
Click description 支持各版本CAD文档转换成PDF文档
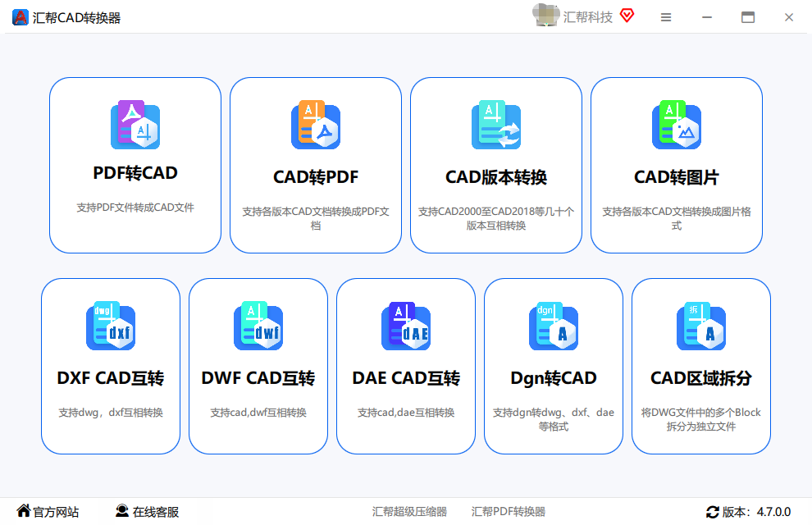pyautogui.click(x=316, y=218)
